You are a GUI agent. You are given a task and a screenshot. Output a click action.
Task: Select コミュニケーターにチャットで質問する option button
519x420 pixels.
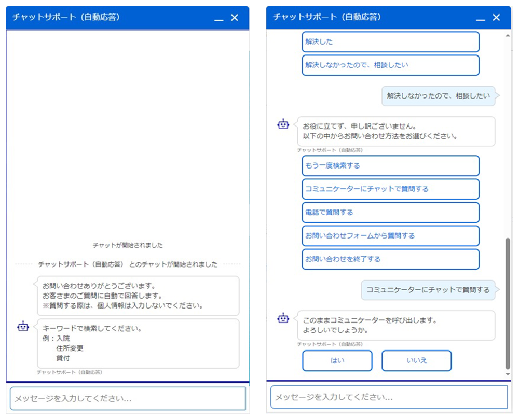(390, 189)
